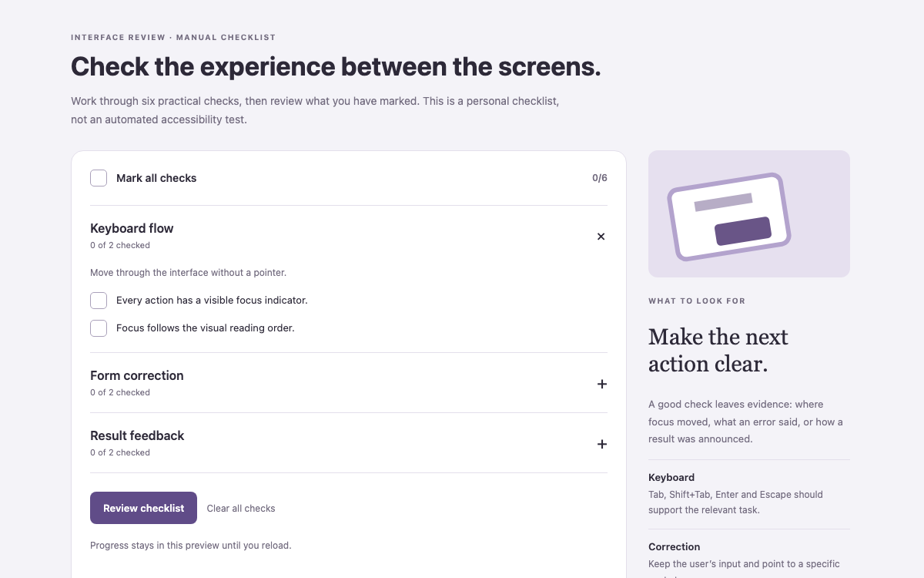This screenshot has width=924, height=578.
Task: Open the Result feedback heading
Action: [137, 435]
